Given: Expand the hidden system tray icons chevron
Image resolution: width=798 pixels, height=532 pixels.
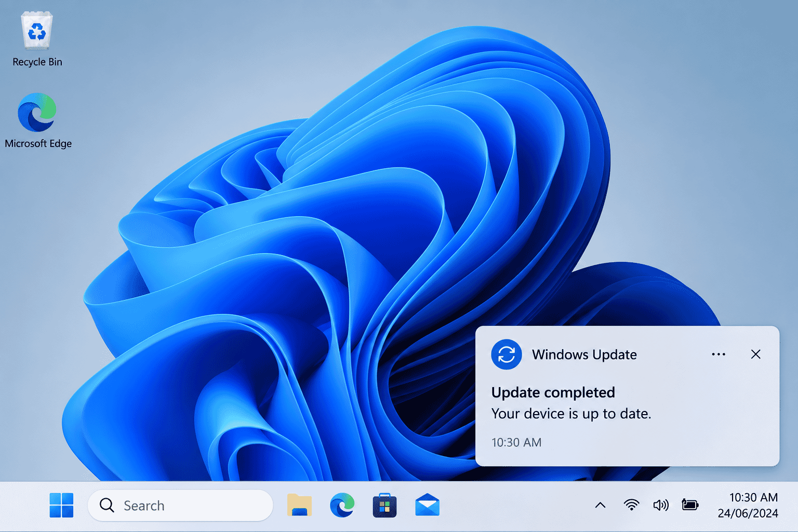Looking at the screenshot, I should [600, 505].
